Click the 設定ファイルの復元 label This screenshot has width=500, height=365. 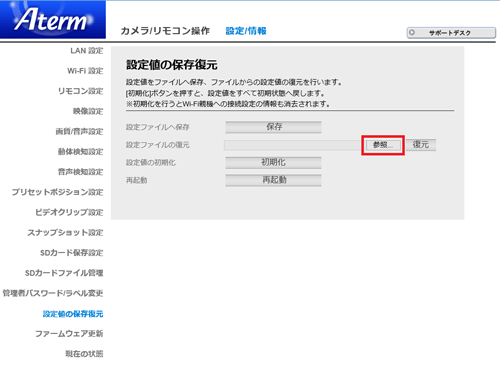158,145
